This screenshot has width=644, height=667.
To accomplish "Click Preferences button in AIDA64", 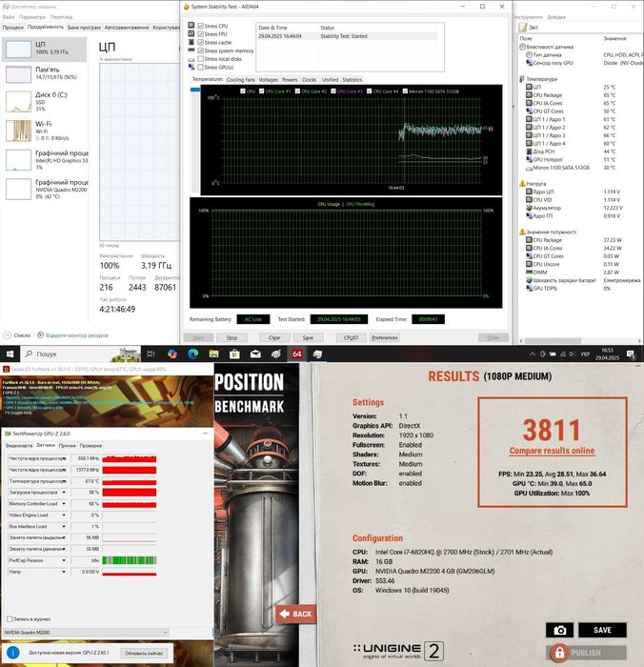I will (385, 337).
